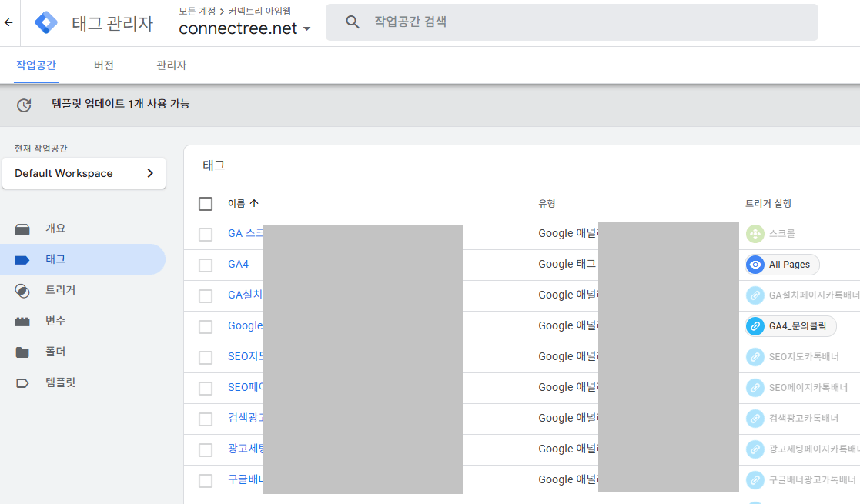Click the search magnifier icon

pyautogui.click(x=352, y=22)
